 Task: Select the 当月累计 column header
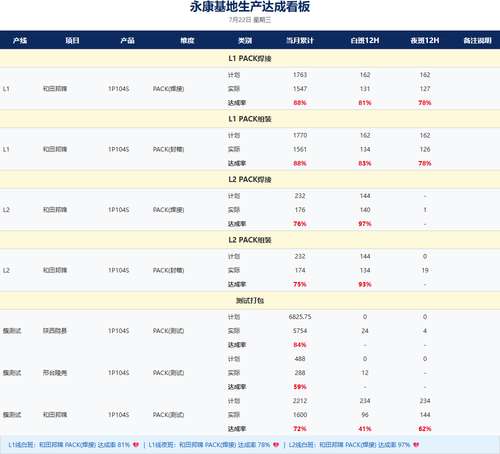coord(300,40)
